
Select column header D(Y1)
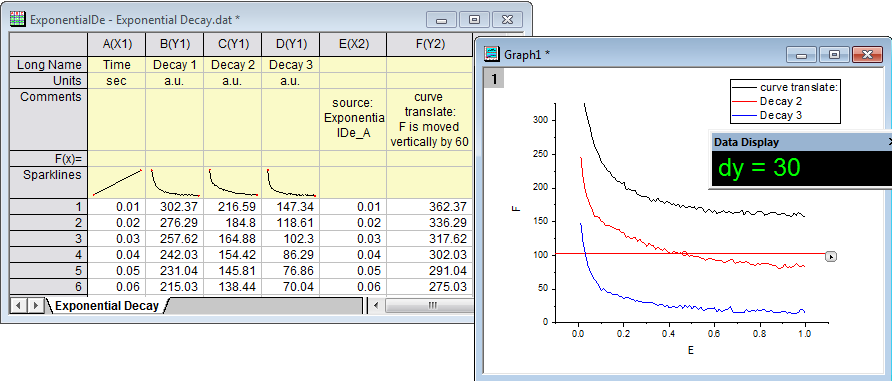click(x=291, y=44)
